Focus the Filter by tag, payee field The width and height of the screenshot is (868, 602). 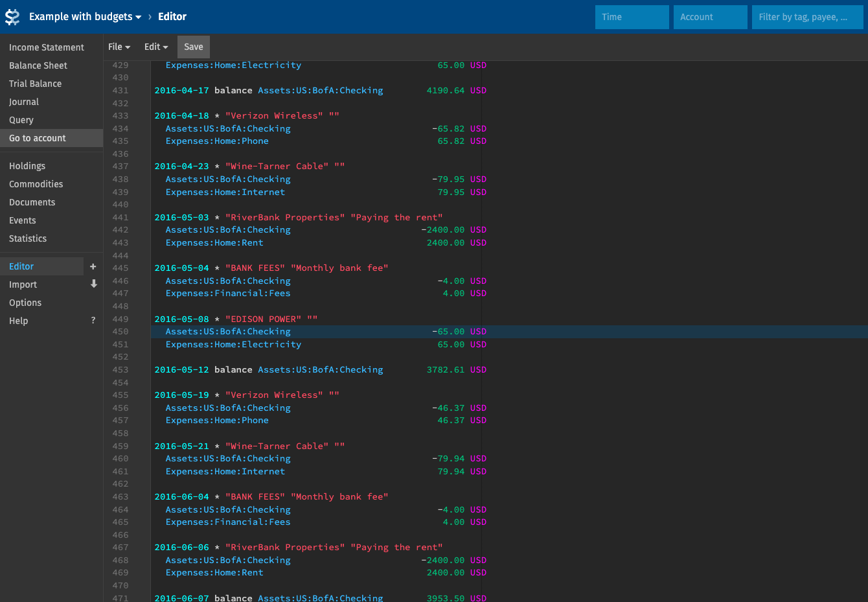click(808, 17)
